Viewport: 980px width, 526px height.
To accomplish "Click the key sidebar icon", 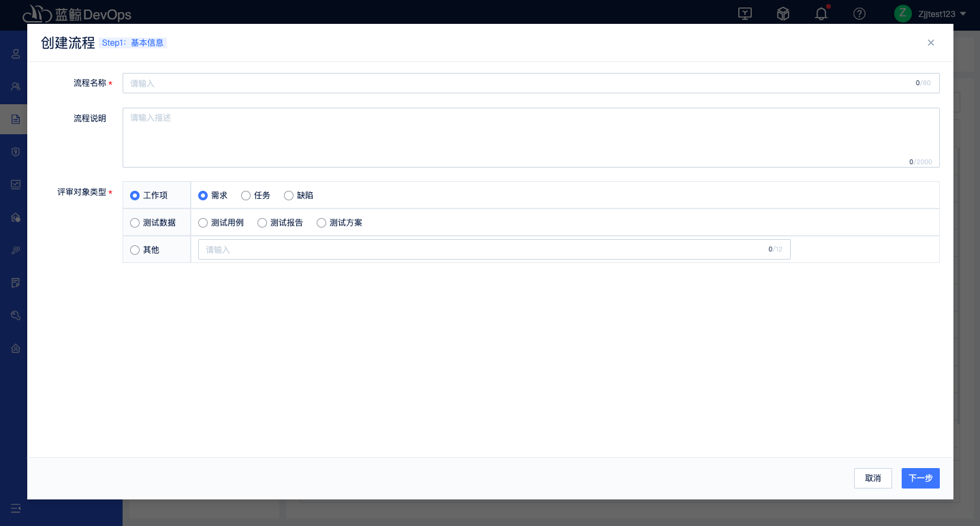I will tap(16, 250).
